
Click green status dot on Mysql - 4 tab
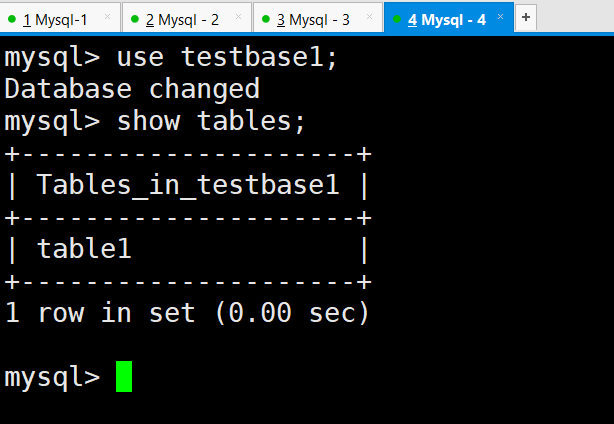(x=397, y=19)
